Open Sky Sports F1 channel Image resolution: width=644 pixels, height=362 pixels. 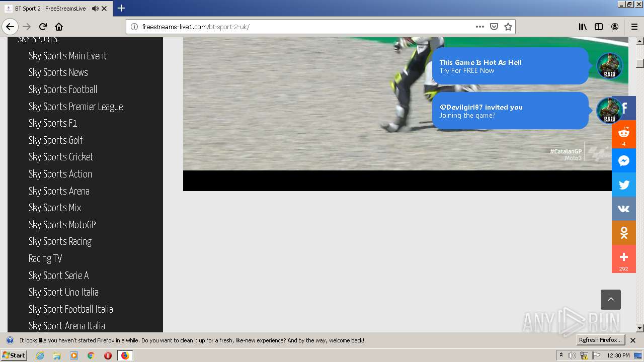(53, 123)
